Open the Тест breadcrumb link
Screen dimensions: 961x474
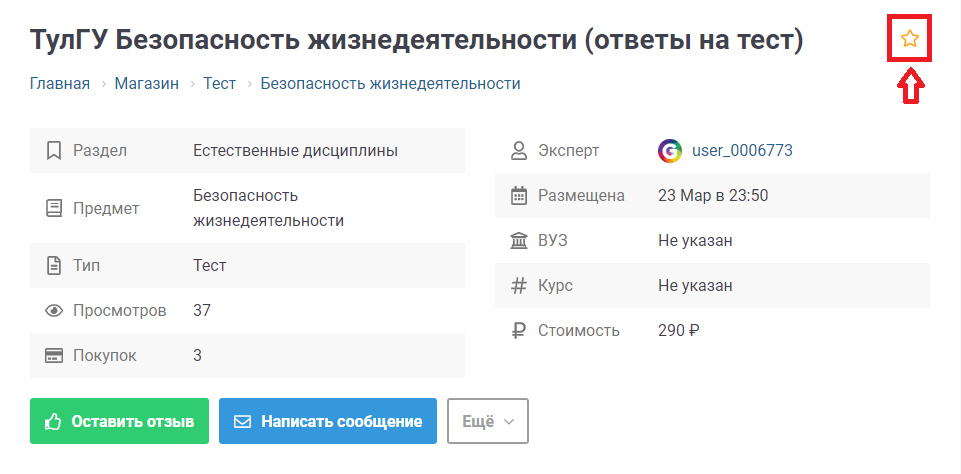219,84
